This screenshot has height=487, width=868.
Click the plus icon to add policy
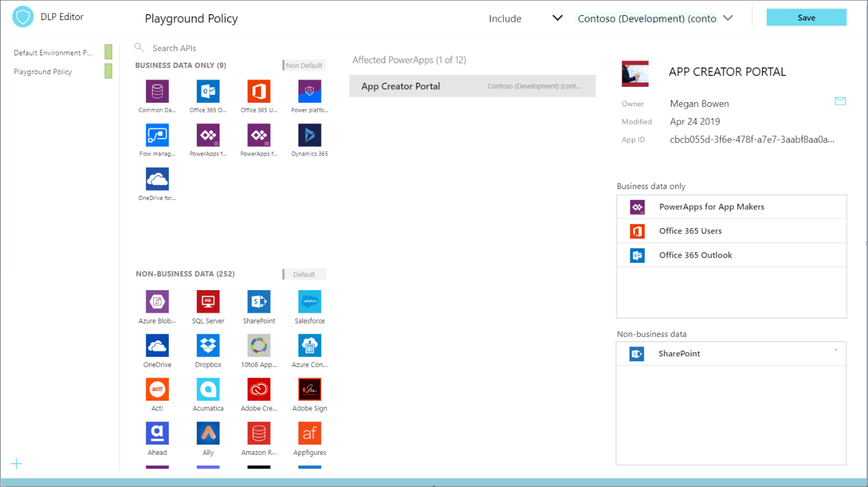16,464
